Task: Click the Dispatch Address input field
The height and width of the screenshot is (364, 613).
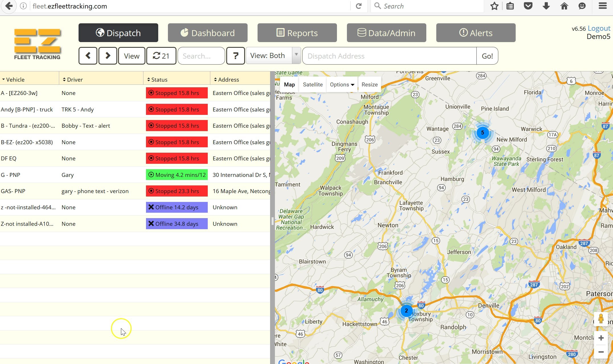Action: click(x=389, y=56)
